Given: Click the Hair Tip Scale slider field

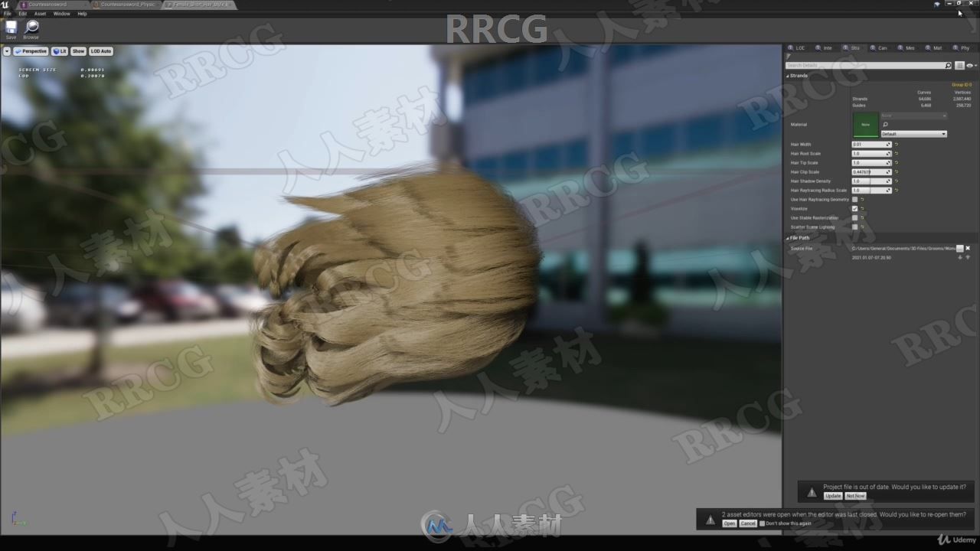Looking at the screenshot, I should coord(871,163).
